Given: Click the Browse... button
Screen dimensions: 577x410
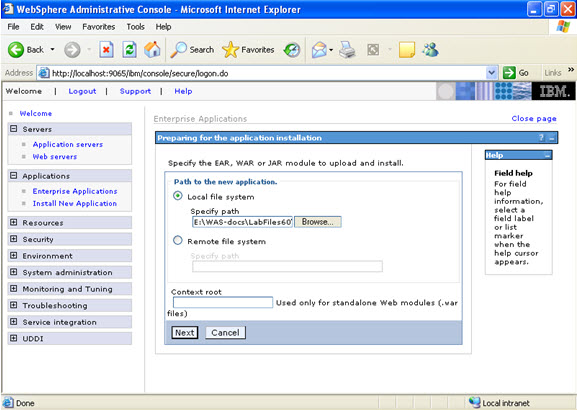Looking at the screenshot, I should click(318, 222).
